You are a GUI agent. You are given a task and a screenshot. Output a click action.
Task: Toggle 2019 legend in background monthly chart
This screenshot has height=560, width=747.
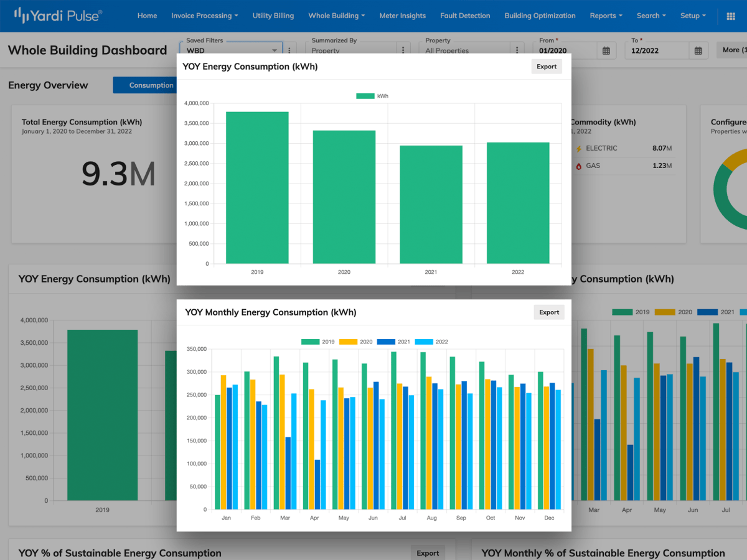(631, 312)
